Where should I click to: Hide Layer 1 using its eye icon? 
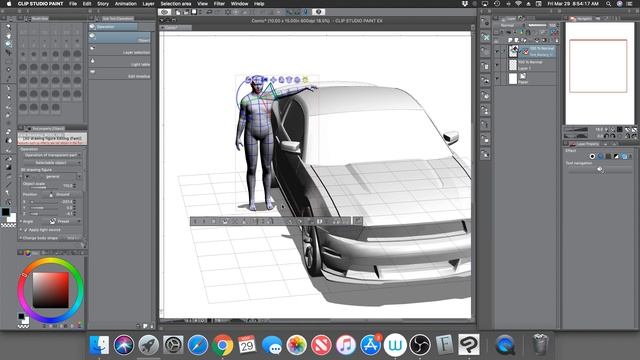point(497,65)
